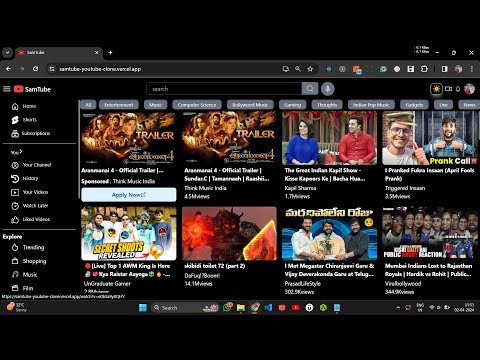Open Shopping in Explore section

click(29, 261)
